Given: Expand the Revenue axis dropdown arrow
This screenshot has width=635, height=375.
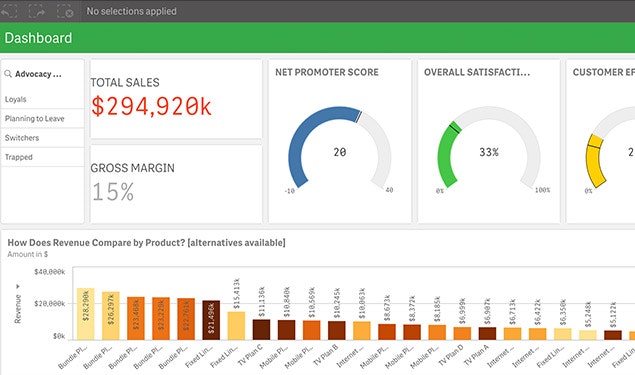Looking at the screenshot, I should [x=17, y=287].
